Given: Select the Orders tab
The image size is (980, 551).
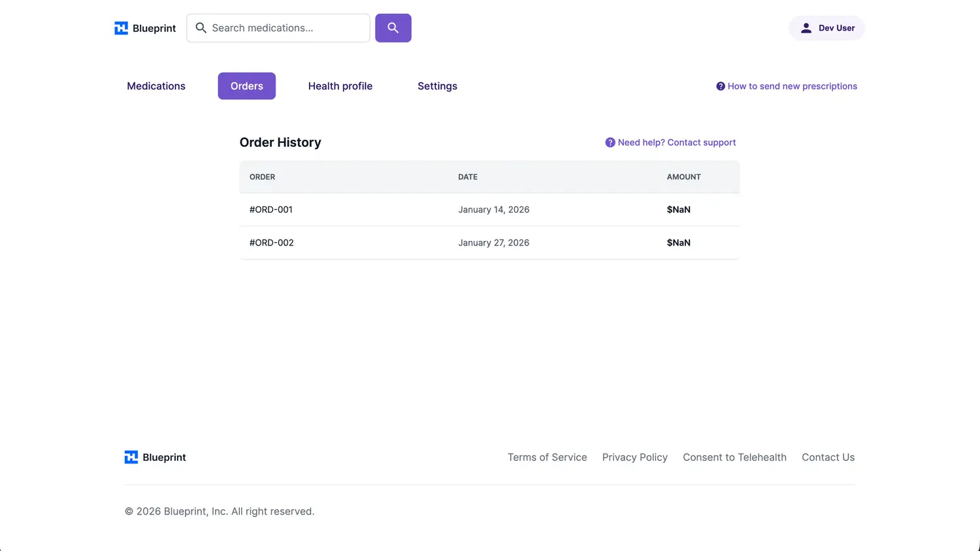Looking at the screenshot, I should (246, 86).
